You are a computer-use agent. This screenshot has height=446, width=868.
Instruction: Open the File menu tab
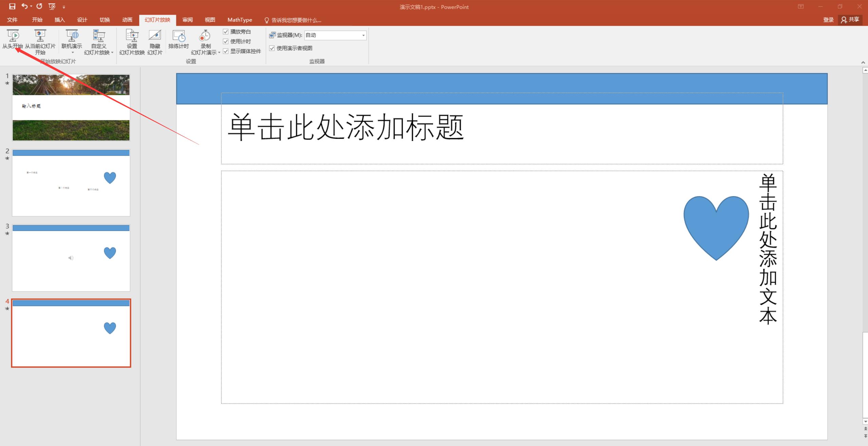[12, 20]
